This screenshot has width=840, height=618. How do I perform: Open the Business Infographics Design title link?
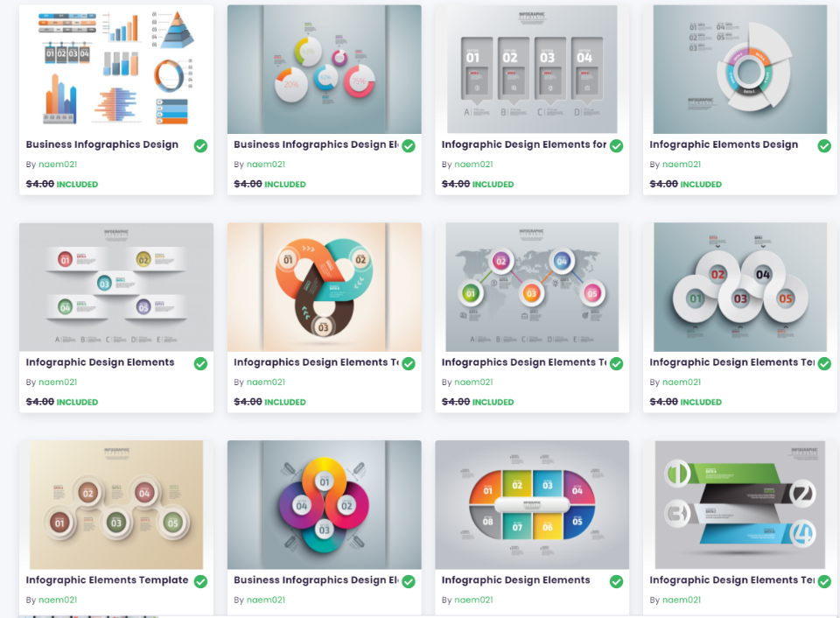pos(101,144)
